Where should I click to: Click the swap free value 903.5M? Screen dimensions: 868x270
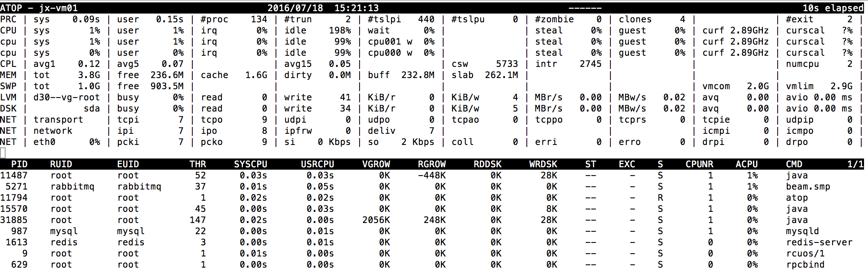click(167, 86)
